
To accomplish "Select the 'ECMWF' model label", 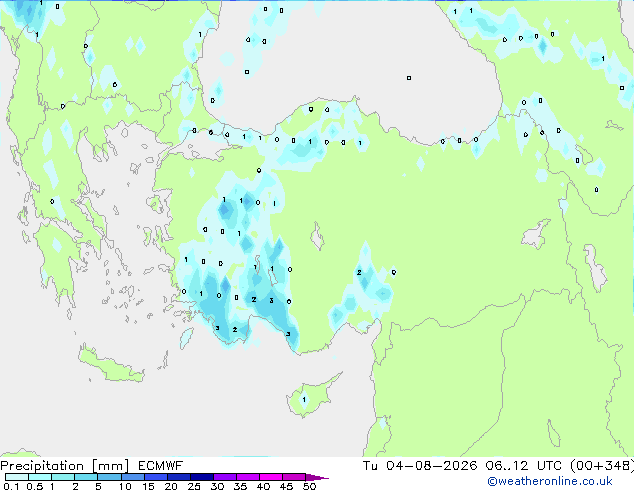I will point(161,466).
